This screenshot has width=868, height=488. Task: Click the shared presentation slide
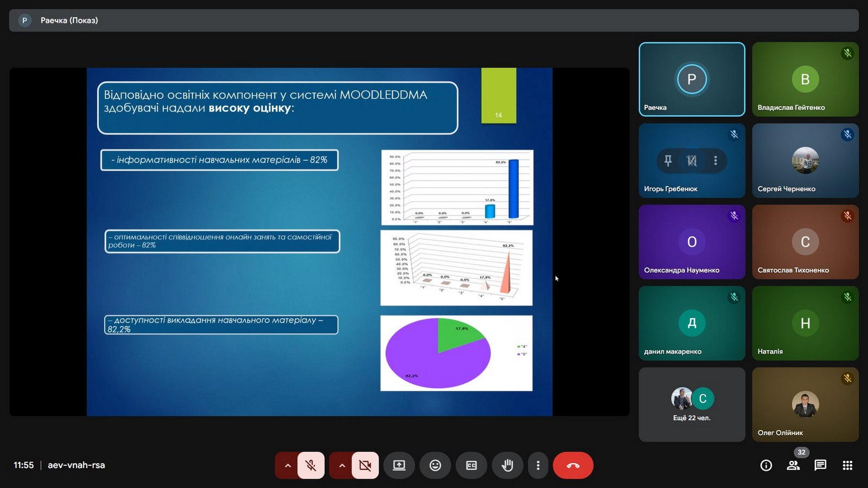[320, 242]
